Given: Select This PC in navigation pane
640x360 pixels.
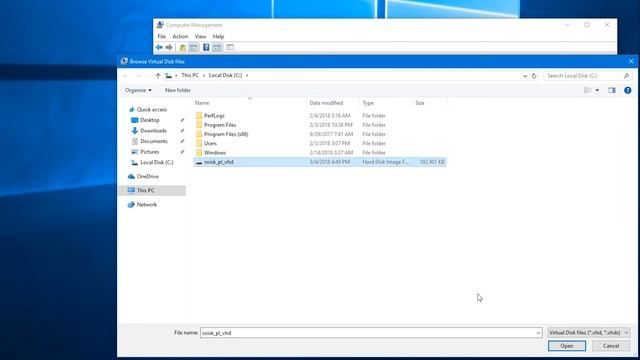Looking at the screenshot, I should pos(152,190).
